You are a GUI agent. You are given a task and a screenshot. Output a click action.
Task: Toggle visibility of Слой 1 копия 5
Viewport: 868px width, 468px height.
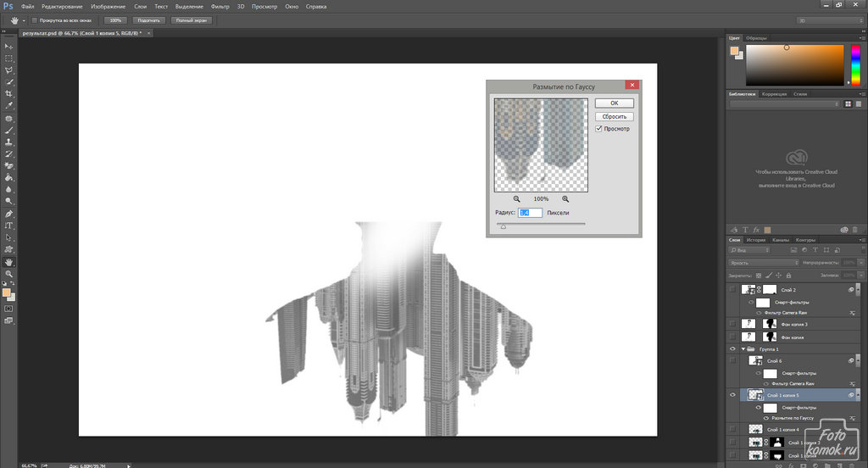(x=733, y=395)
